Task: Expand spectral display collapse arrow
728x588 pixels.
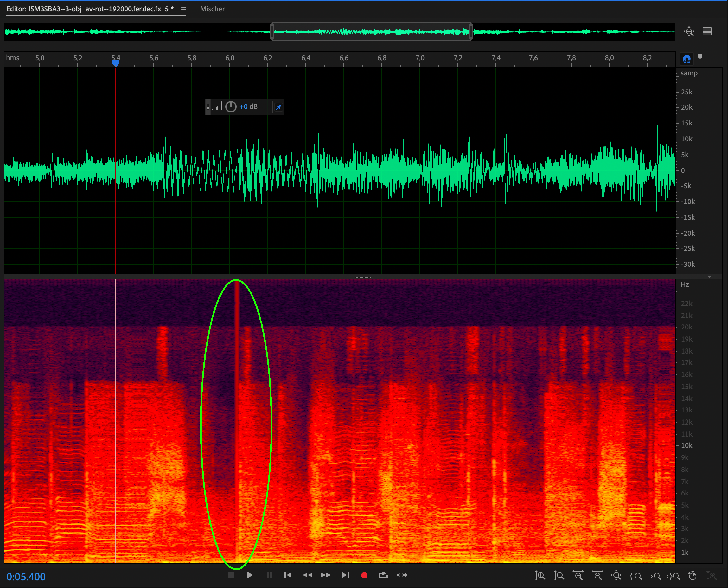Action: (709, 277)
